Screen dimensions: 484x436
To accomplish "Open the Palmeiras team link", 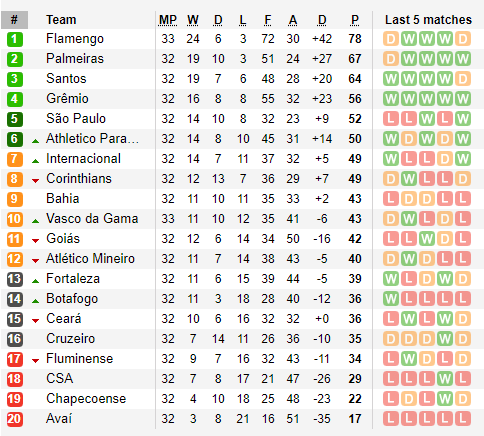I will coord(75,59).
